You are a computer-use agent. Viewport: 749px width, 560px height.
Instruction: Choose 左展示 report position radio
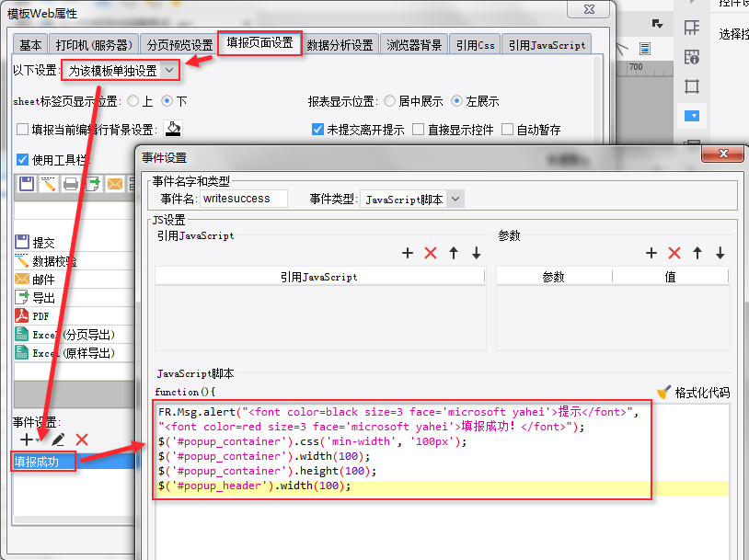[x=456, y=101]
